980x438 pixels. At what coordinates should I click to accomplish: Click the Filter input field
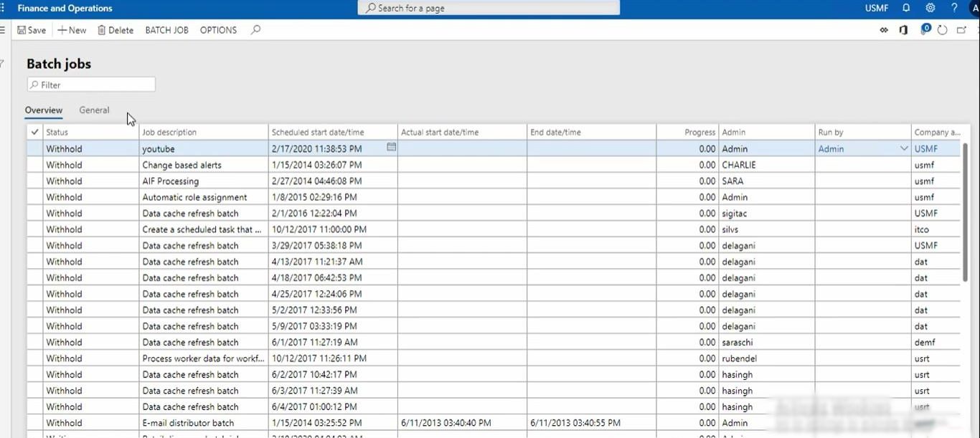(90, 85)
